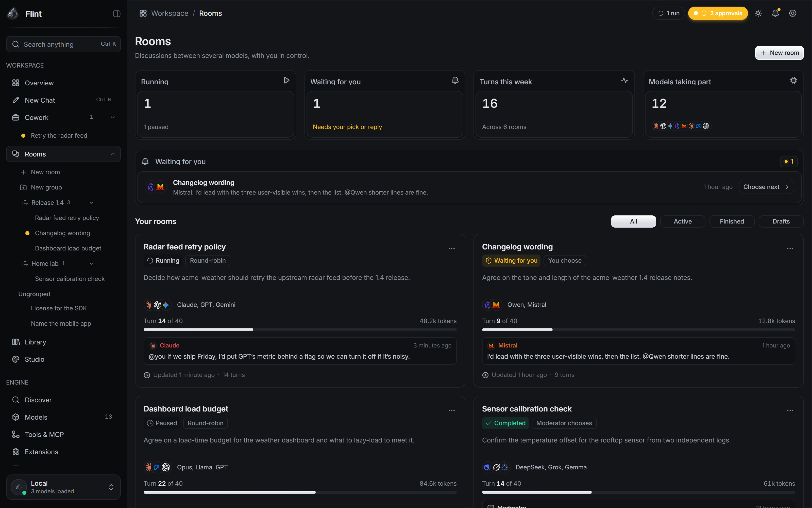The image size is (812, 508).
Task: Collapse the Rooms section chevron
Action: 113,154
